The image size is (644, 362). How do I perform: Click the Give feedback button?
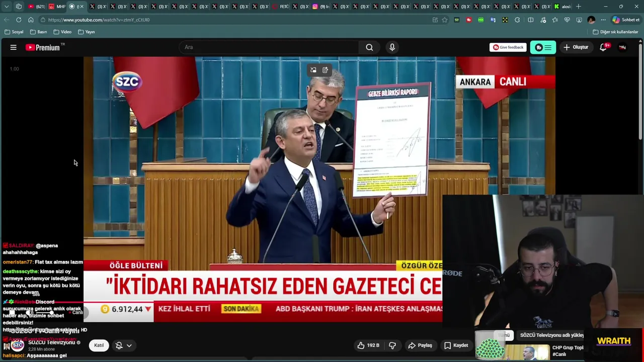click(508, 47)
